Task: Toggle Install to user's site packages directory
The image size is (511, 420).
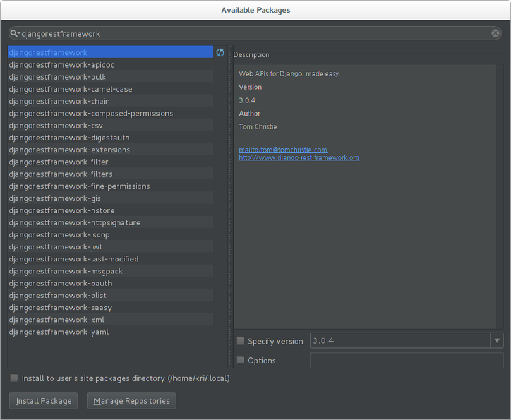Action: (x=14, y=378)
